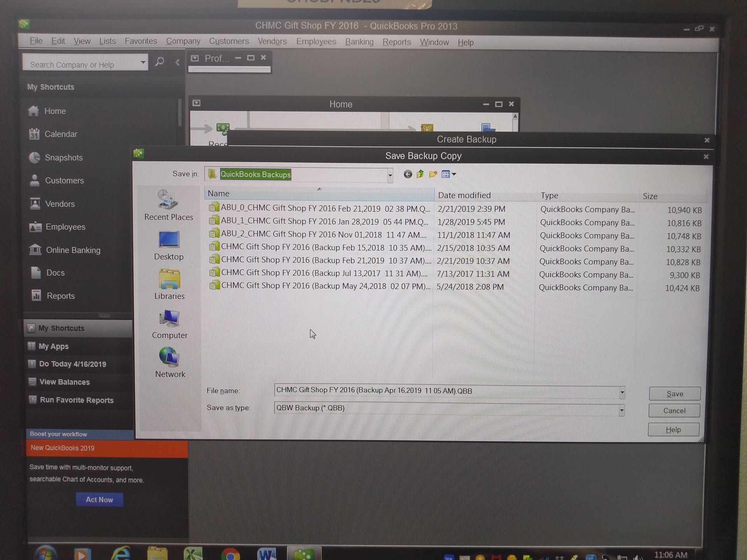
Task: Open the File name dropdown arrow
Action: [622, 392]
